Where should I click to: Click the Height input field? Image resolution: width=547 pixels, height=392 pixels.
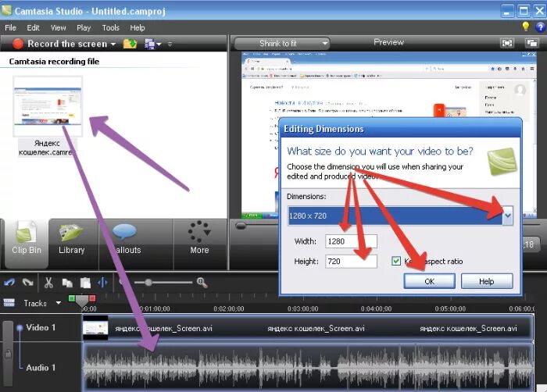tap(351, 262)
